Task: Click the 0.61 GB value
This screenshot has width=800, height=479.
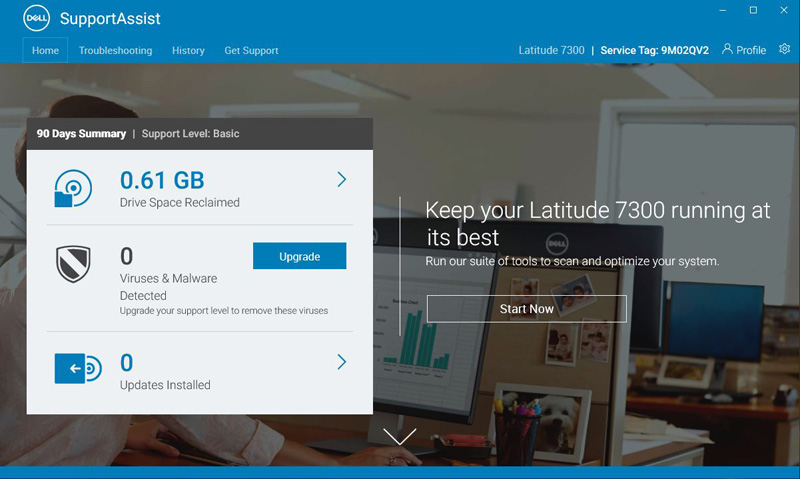Action: coord(162,180)
